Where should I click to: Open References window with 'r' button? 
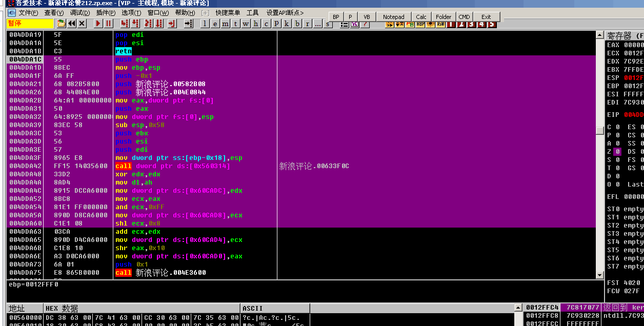307,24
